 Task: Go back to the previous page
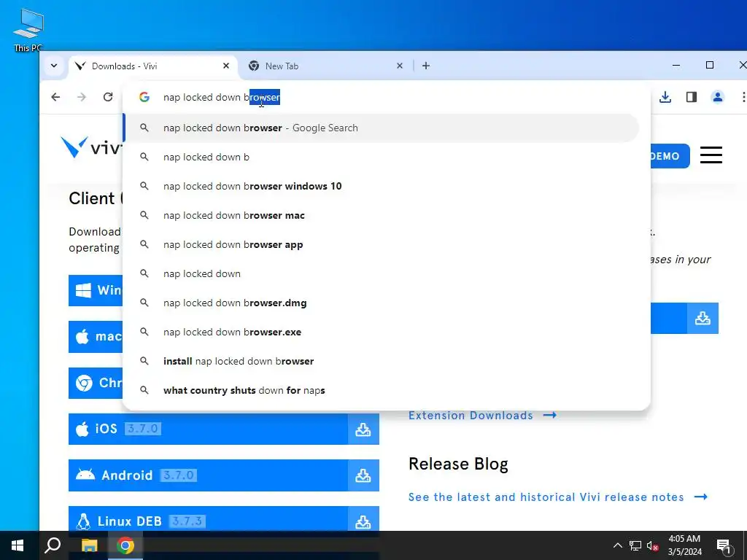[55, 97]
